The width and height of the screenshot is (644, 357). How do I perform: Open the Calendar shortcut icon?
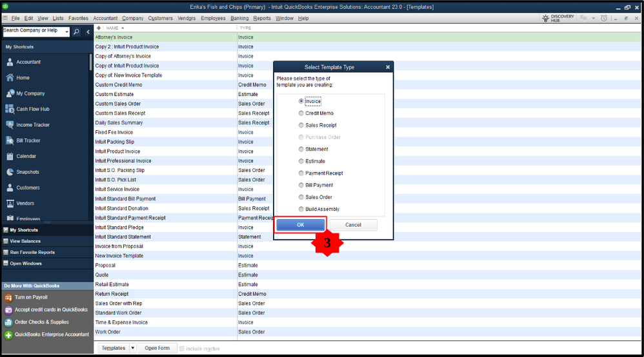coord(10,157)
